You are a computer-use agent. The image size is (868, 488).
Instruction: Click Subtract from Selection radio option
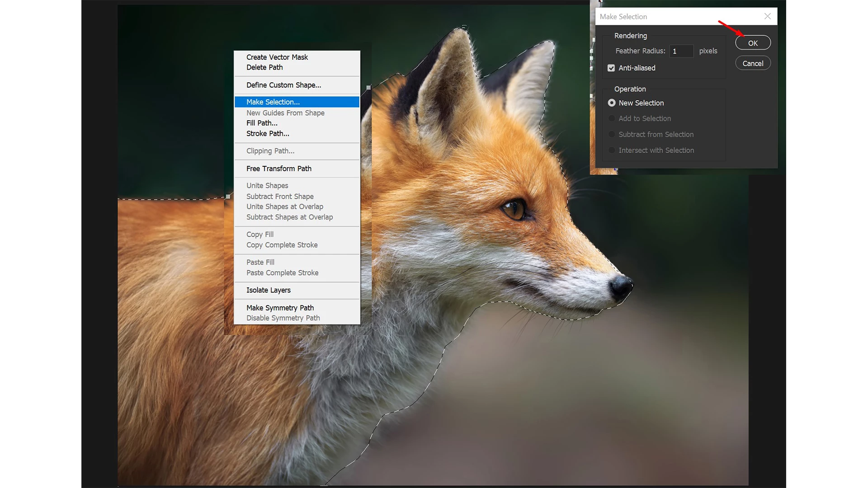click(x=612, y=134)
